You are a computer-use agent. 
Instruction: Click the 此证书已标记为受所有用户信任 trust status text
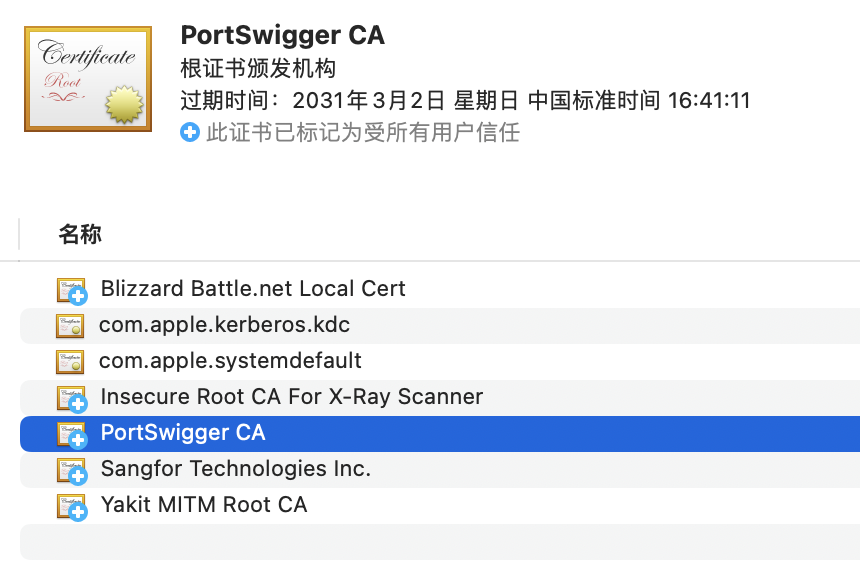[x=363, y=132]
